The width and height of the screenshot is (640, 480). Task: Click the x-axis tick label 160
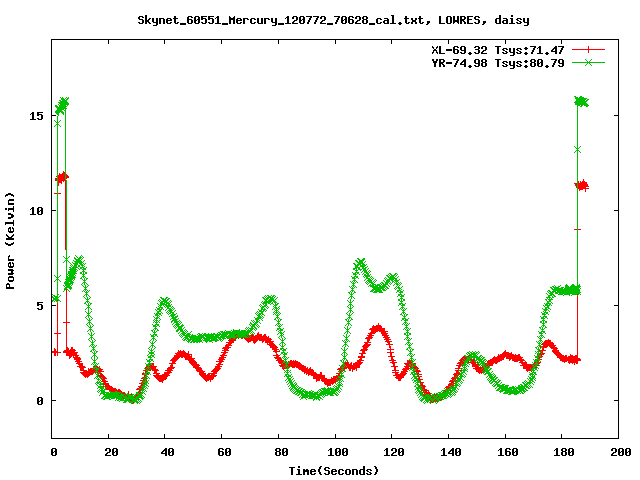508,452
